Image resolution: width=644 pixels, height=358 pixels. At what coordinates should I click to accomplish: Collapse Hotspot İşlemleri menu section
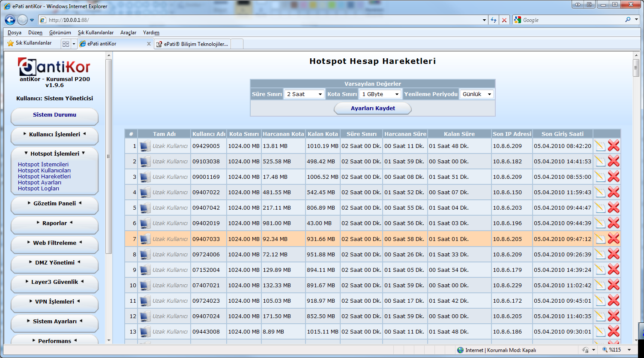coord(54,153)
